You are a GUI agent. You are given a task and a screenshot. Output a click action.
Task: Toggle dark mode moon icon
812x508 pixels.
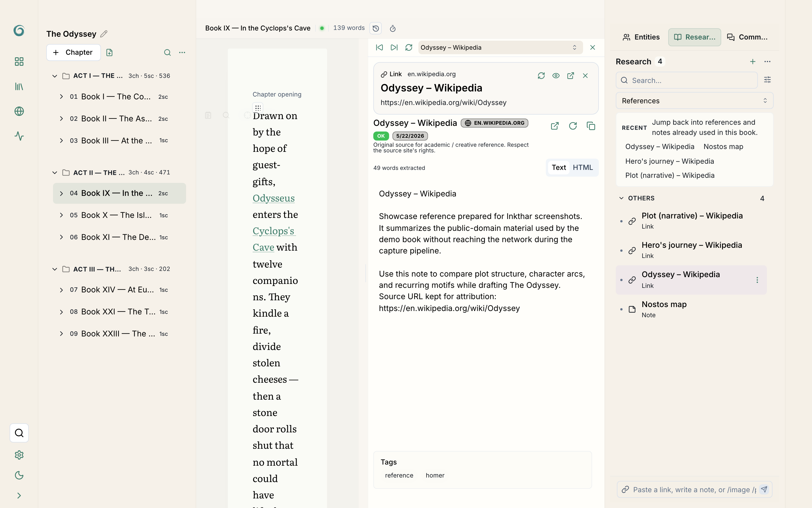point(19,475)
